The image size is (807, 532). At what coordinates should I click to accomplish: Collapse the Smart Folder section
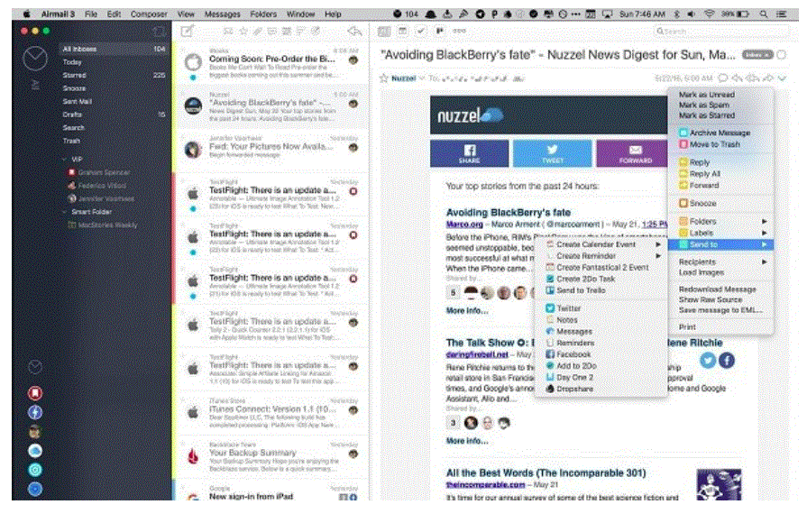click(x=64, y=212)
